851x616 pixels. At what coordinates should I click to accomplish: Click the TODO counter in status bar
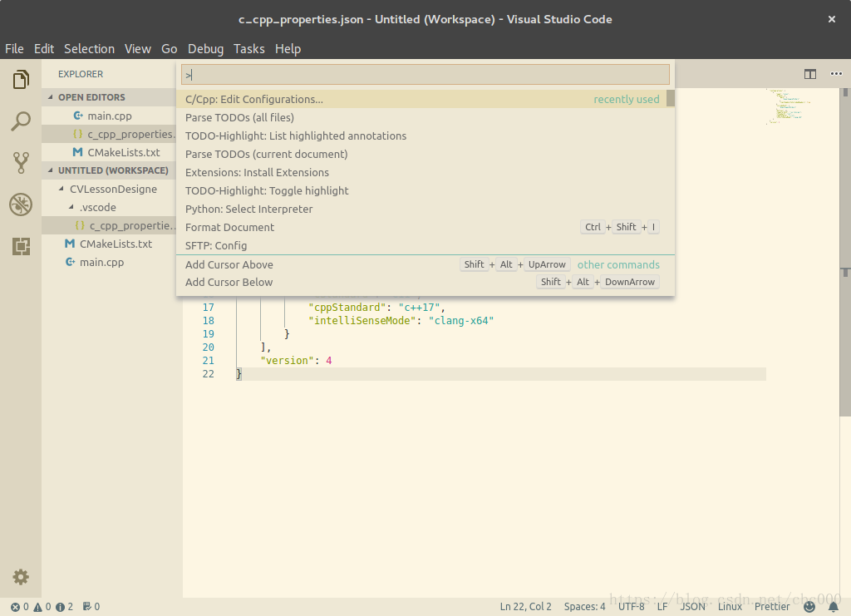coord(91,607)
